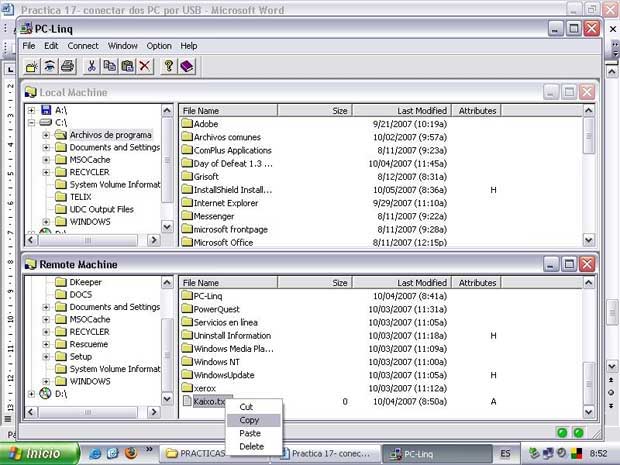Viewport: 620px width, 465px height.
Task: Sort Remote Machine list by Size header
Action: point(315,283)
